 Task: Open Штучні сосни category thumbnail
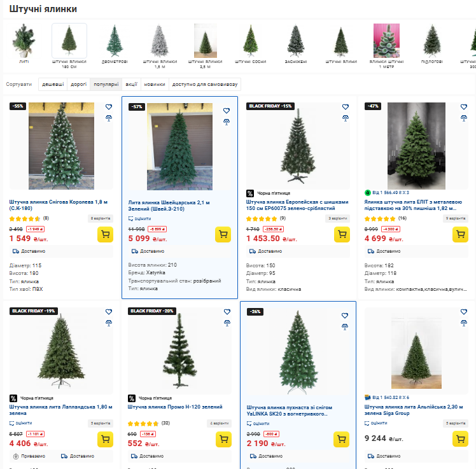[251, 44]
